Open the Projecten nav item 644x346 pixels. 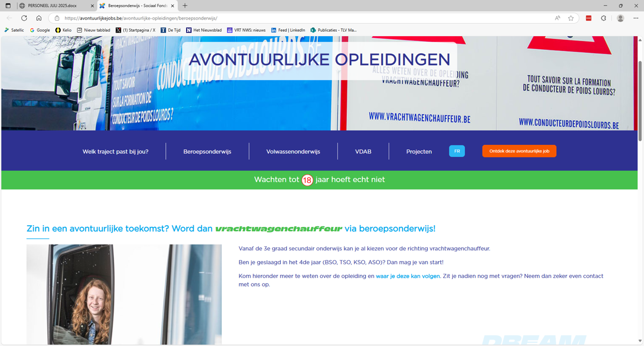click(x=419, y=151)
